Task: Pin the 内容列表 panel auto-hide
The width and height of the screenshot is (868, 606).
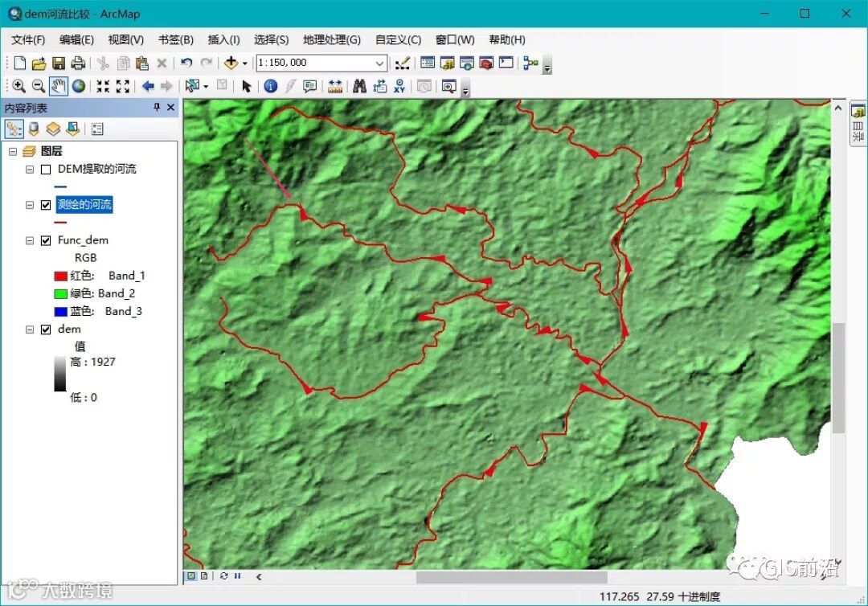Action: (157, 108)
